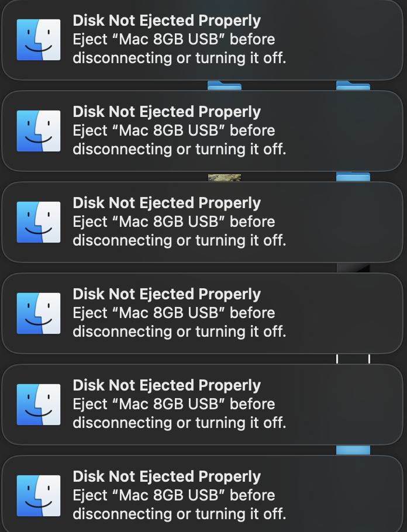Click the Finder icon in the second notification
This screenshot has width=407, height=532.
click(39, 131)
